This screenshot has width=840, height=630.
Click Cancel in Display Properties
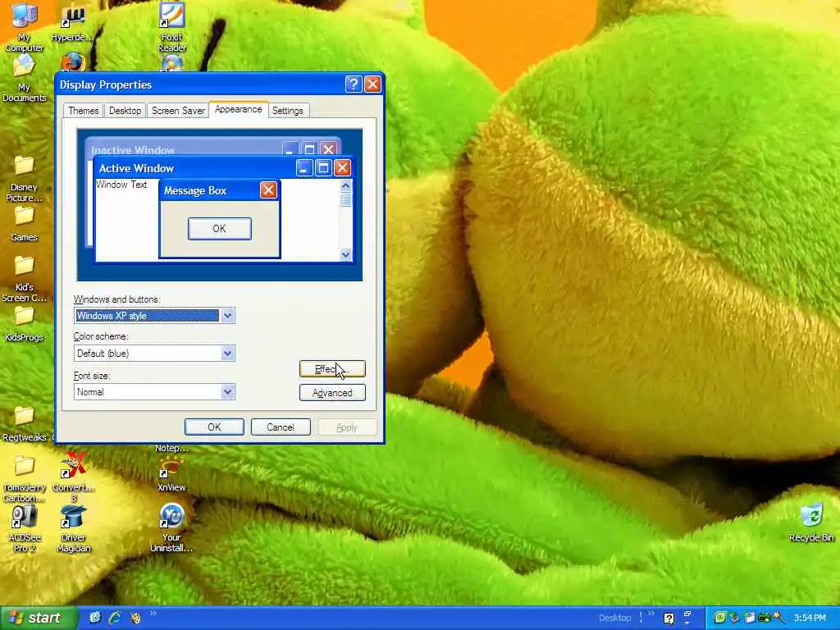coord(281,427)
